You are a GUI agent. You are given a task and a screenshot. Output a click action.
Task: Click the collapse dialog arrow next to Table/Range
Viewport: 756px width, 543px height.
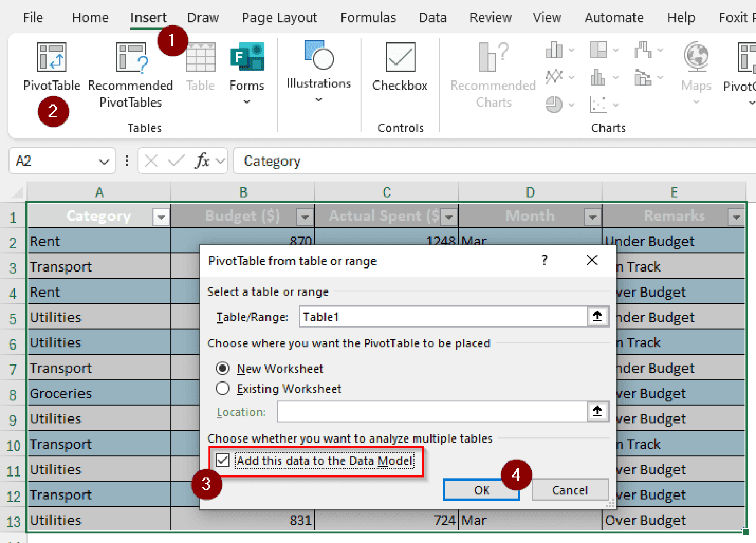click(597, 317)
